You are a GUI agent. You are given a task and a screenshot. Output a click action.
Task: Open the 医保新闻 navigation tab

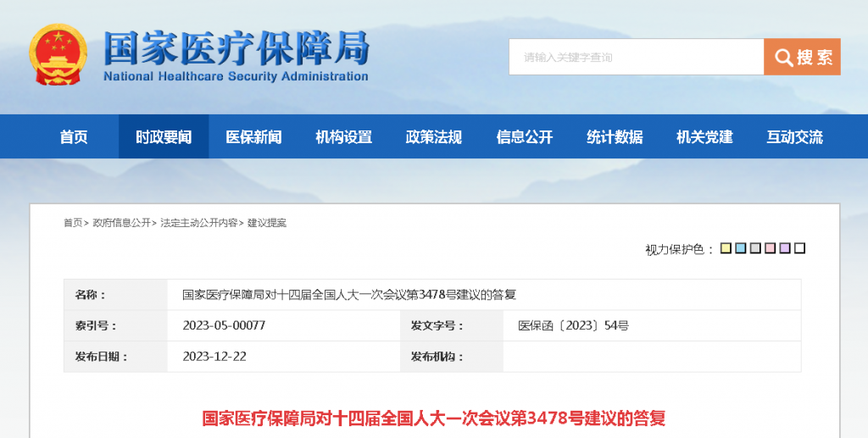point(253,136)
